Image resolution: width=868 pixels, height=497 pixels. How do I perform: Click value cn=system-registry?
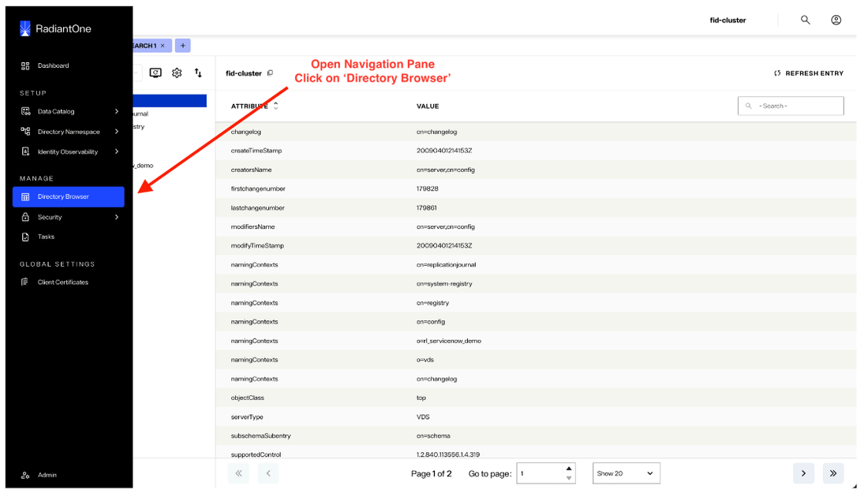[x=444, y=283]
